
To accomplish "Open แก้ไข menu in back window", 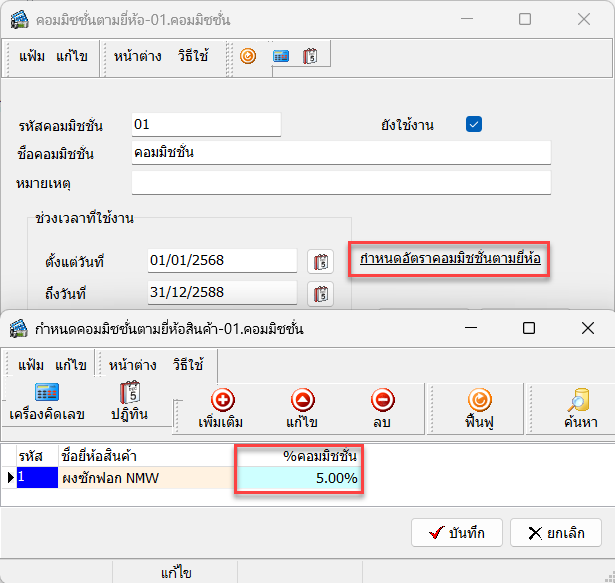I will point(71,56).
